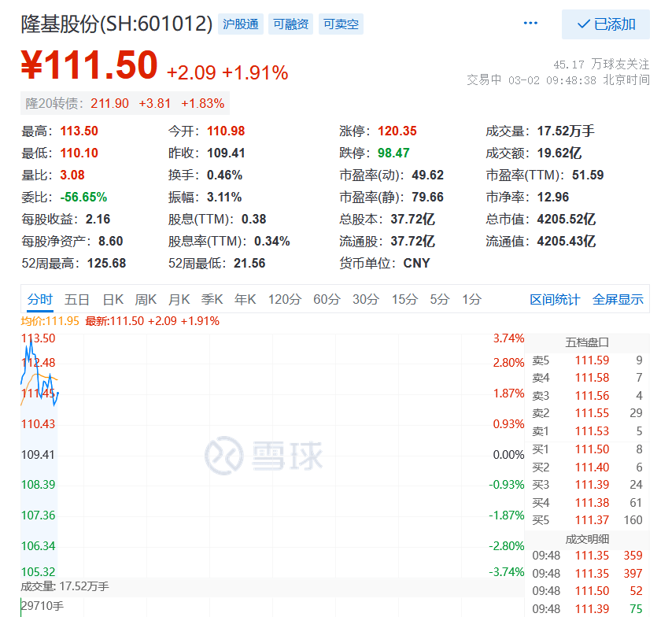Viewport: 672px width, 617px height.
Task: Click the 市盈率(动) value 49.62
Action: point(428,175)
